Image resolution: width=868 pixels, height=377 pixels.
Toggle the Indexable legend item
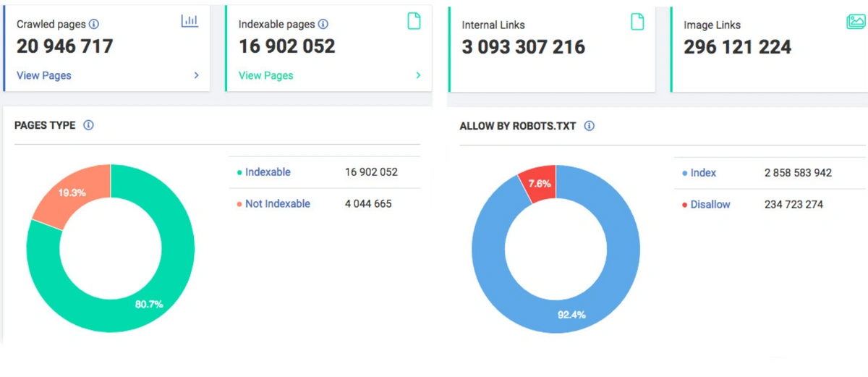(x=268, y=172)
